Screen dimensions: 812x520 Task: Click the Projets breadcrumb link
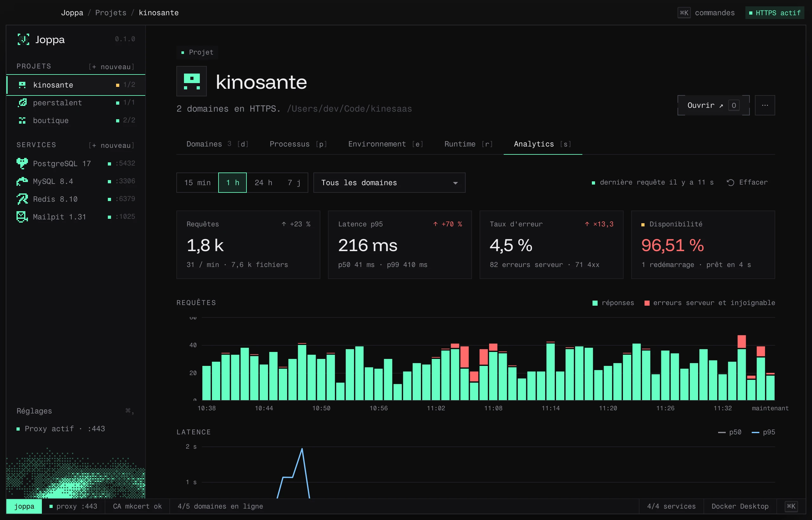click(x=111, y=13)
